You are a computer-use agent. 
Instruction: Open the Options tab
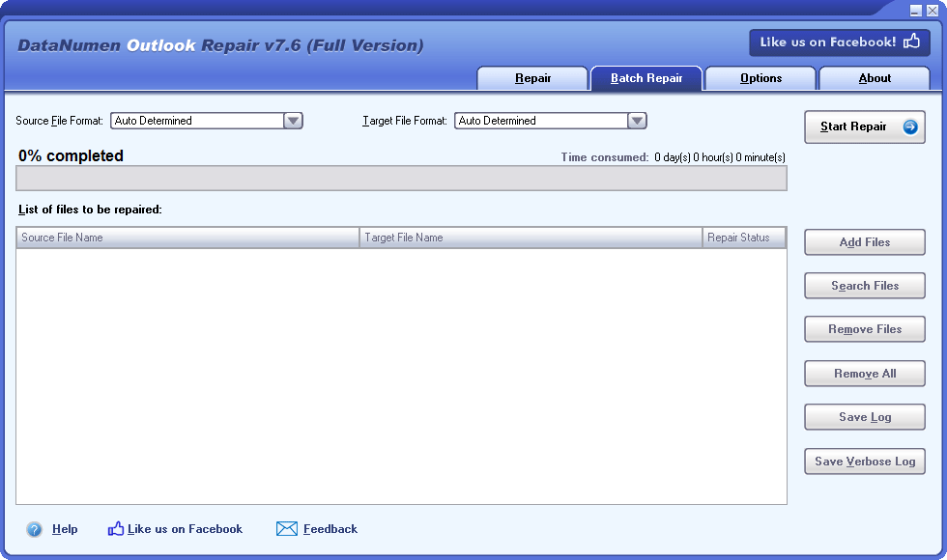760,78
